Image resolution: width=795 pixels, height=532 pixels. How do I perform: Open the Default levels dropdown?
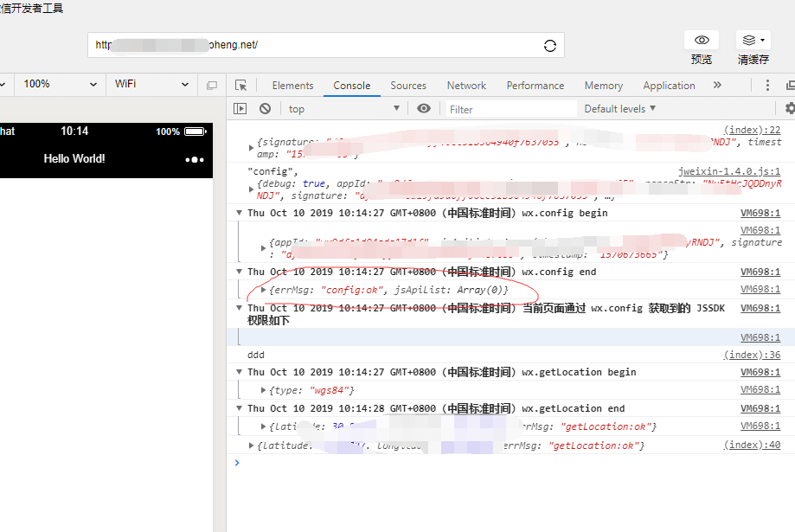coord(619,109)
